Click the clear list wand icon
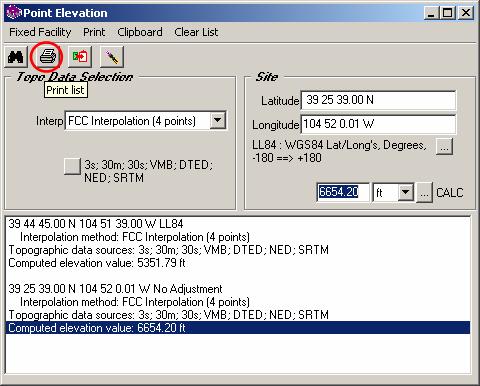 click(x=112, y=57)
